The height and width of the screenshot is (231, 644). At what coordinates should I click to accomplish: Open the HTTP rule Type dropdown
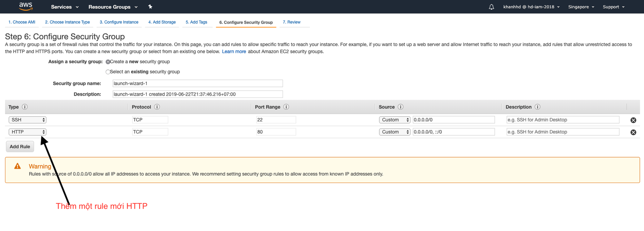pyautogui.click(x=27, y=132)
